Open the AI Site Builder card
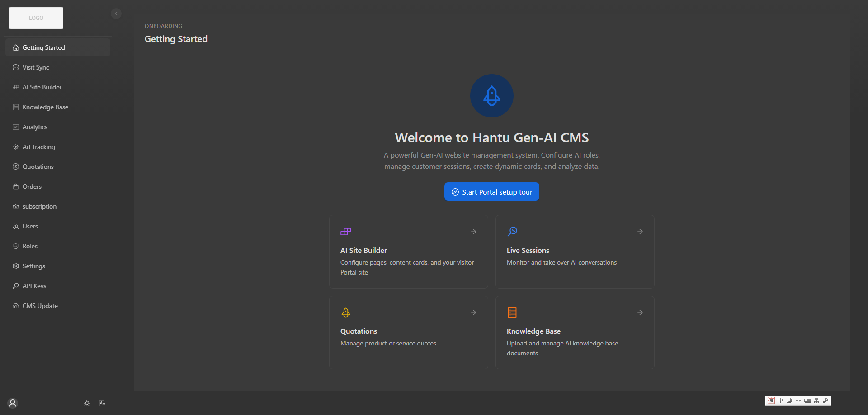 tap(409, 252)
